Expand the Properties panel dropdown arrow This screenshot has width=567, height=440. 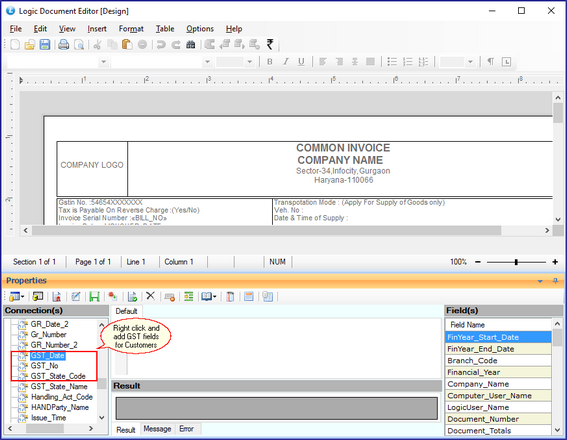(x=540, y=281)
